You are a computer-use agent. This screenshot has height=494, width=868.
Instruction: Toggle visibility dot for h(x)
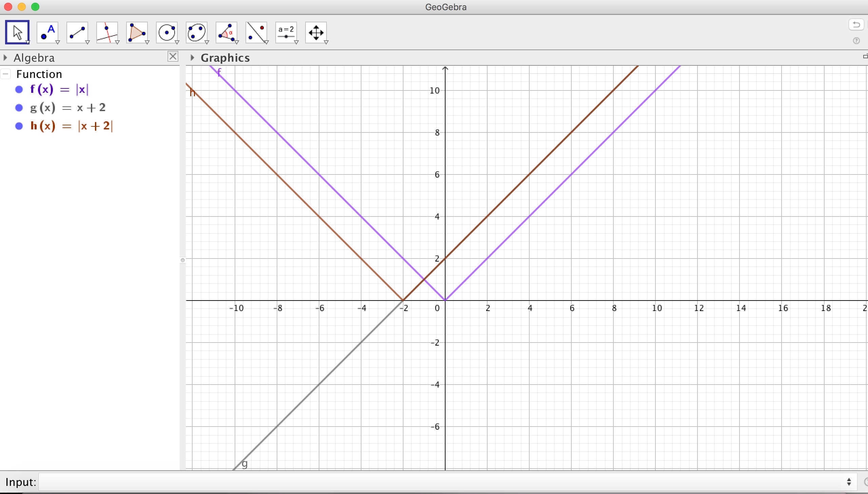click(19, 126)
